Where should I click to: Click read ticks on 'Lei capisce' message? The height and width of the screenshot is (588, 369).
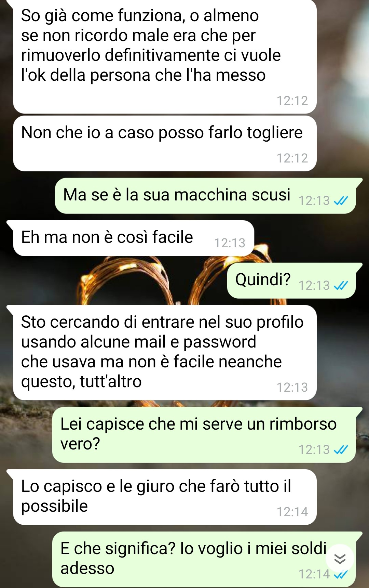(x=341, y=449)
